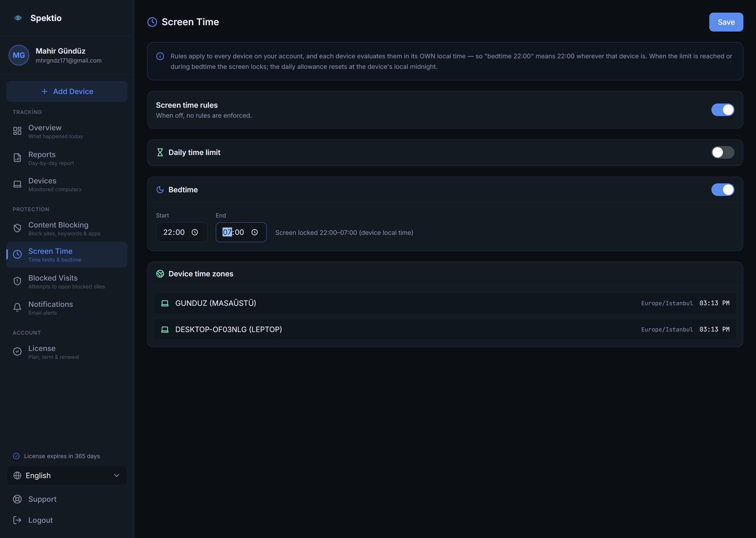
Task: Open the clock picker in Start field
Action: 195,232
